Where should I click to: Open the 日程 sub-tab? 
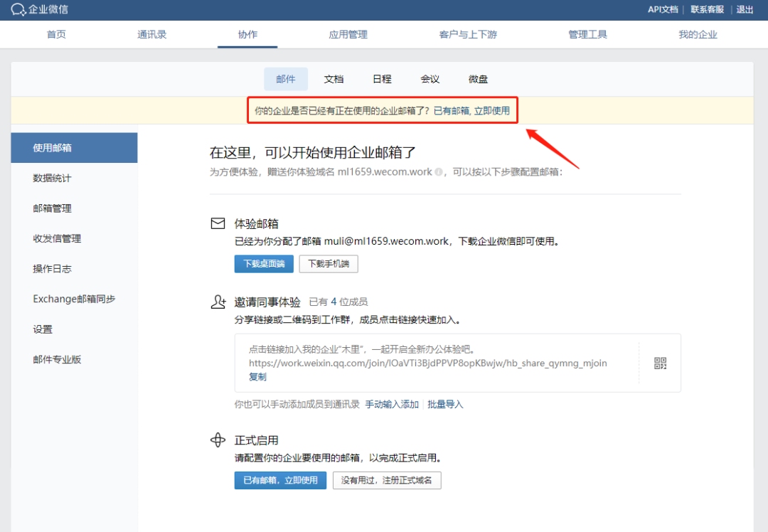pyautogui.click(x=382, y=79)
